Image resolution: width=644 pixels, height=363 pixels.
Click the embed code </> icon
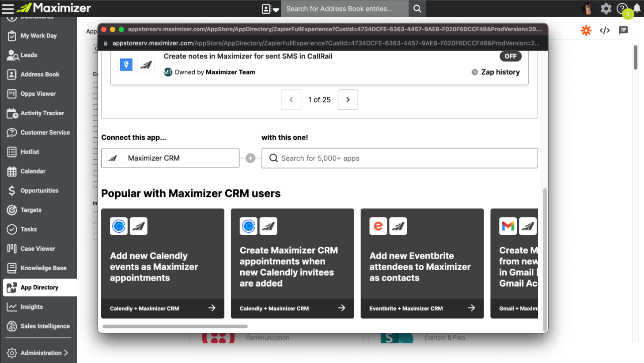[x=605, y=30]
